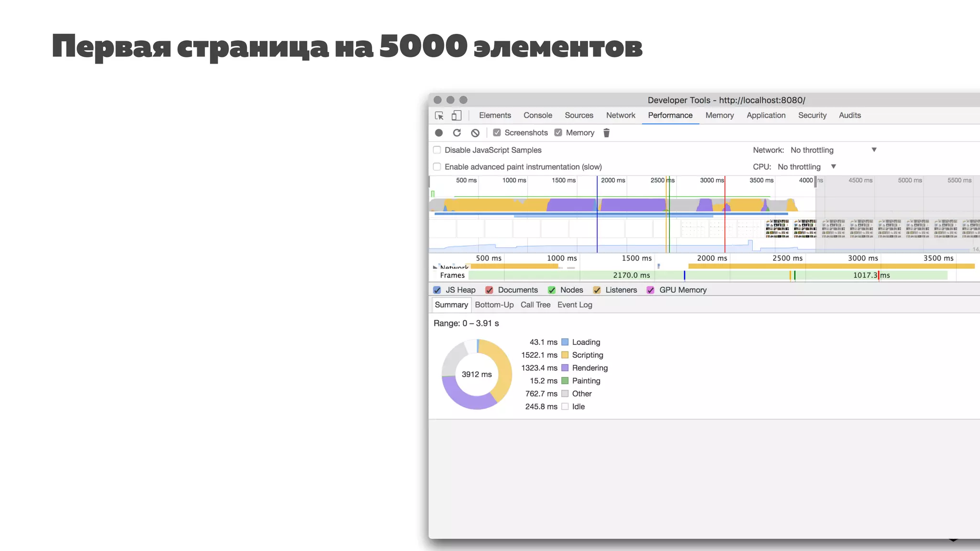Select the Performance panel tab

click(x=670, y=115)
